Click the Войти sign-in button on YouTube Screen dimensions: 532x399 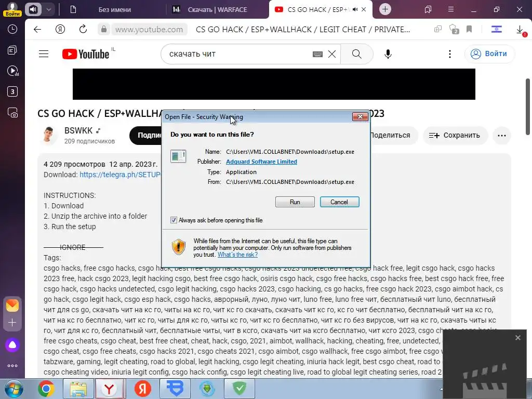tap(489, 54)
